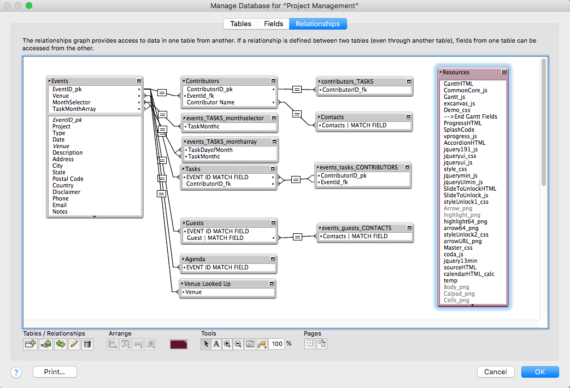Click the Cancel button
The image size is (570, 388).
(495, 372)
